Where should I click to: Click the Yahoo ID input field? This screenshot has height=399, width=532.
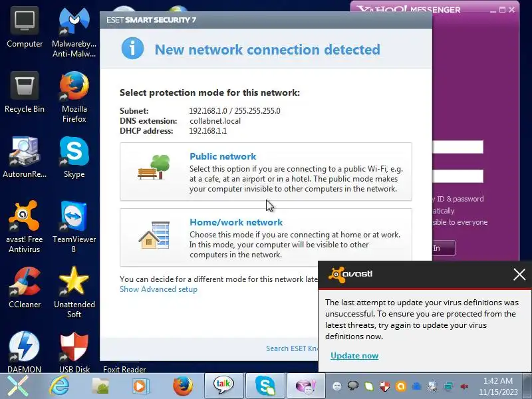pyautogui.click(x=458, y=147)
